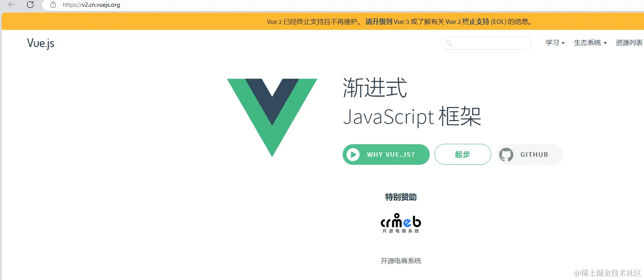The height and width of the screenshot is (280, 644).
Task: Click the 起步 get started button
Action: pyautogui.click(x=463, y=154)
